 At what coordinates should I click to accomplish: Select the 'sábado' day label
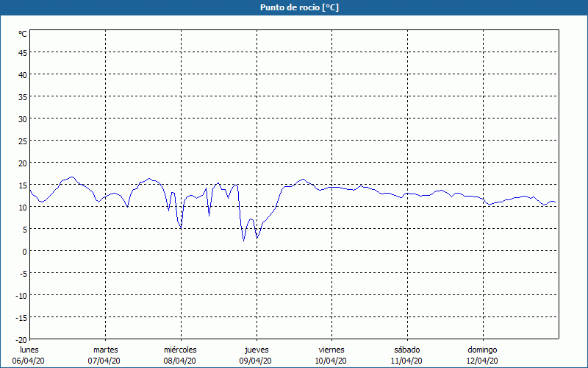[406, 350]
